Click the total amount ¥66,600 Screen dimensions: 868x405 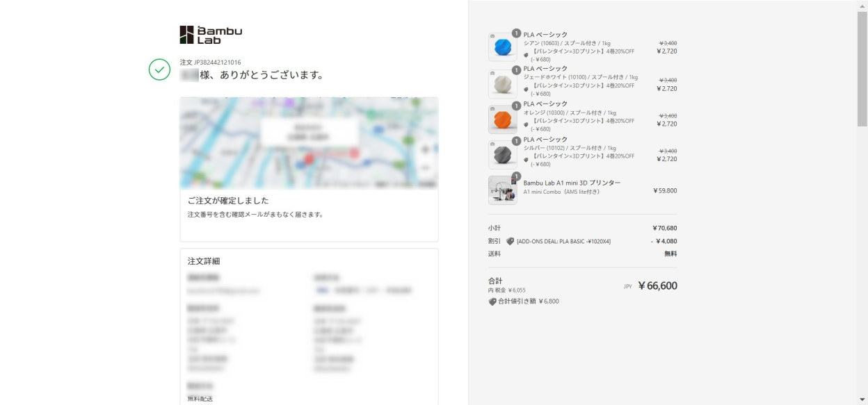coord(657,286)
